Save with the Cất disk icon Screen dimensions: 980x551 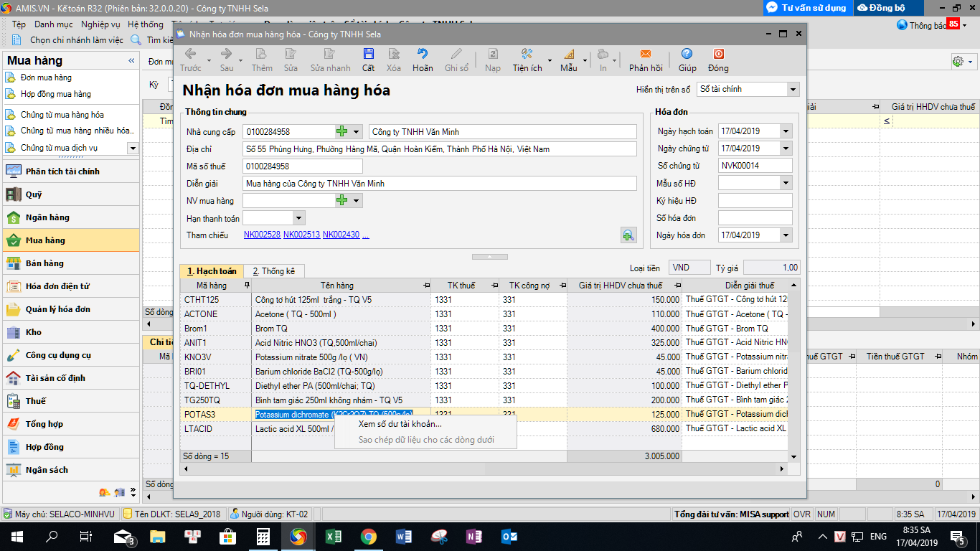pyautogui.click(x=368, y=54)
